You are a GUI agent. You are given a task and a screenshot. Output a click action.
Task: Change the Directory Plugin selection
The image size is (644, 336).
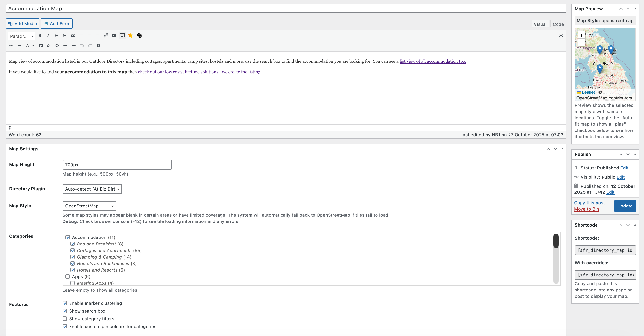[x=92, y=189]
